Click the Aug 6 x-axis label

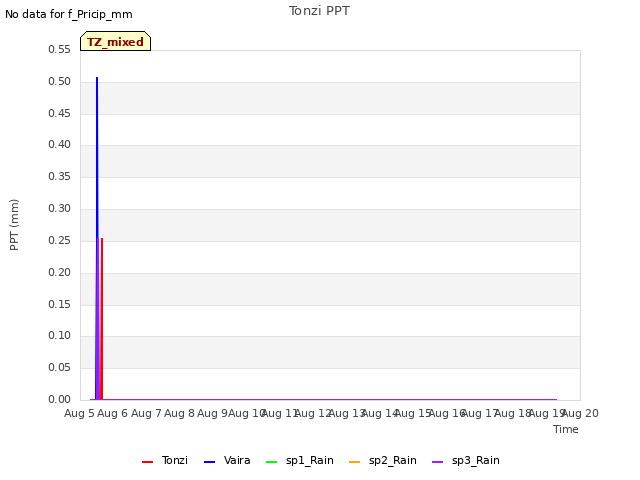(113, 413)
